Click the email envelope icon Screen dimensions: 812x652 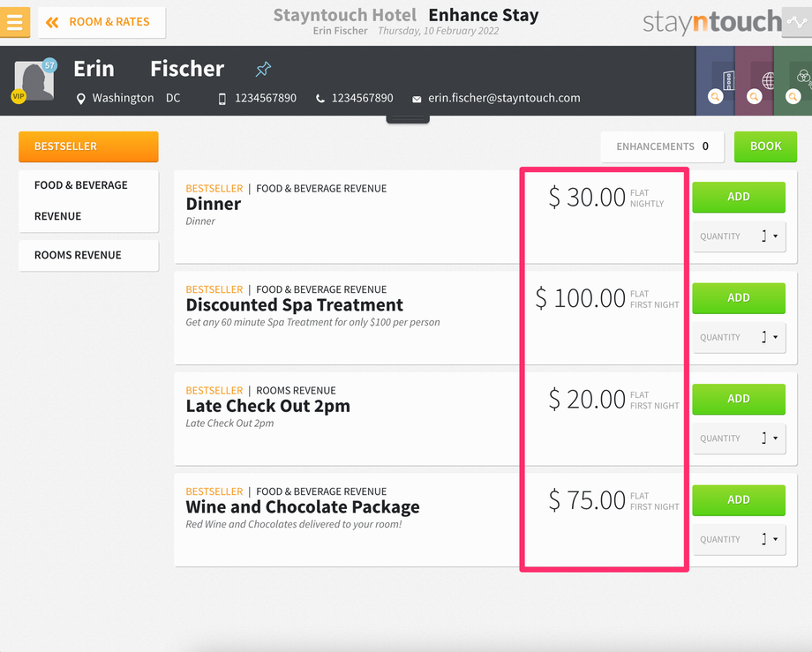pyautogui.click(x=417, y=99)
